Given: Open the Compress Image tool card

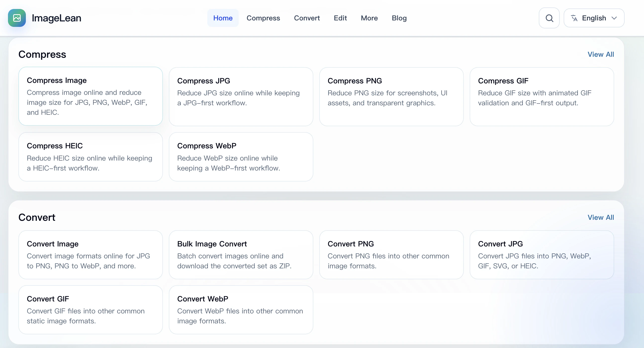Looking at the screenshot, I should tap(91, 96).
